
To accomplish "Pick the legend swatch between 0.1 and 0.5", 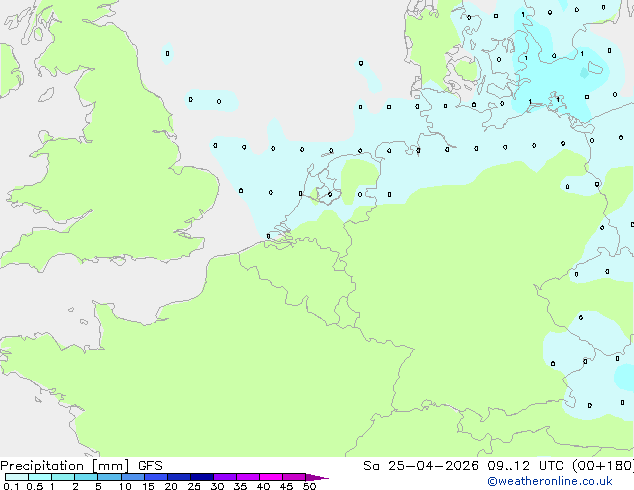I will 17,477.
